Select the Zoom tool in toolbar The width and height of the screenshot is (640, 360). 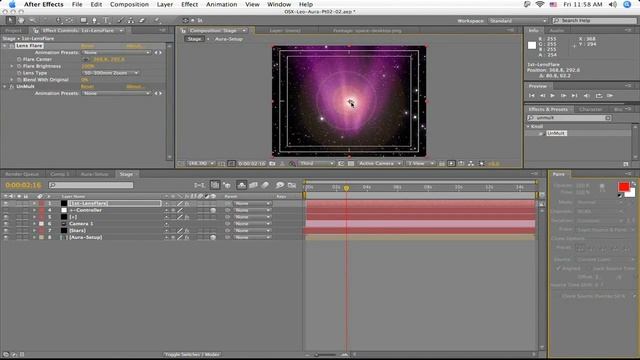coord(32,20)
